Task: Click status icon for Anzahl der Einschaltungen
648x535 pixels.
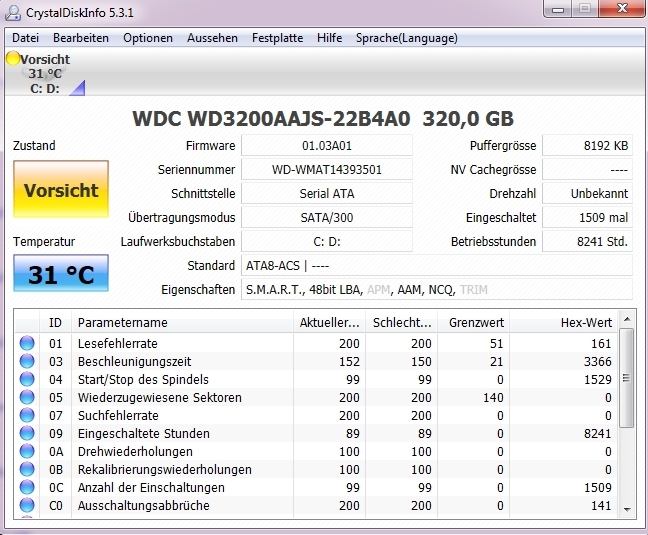Action: (x=27, y=487)
